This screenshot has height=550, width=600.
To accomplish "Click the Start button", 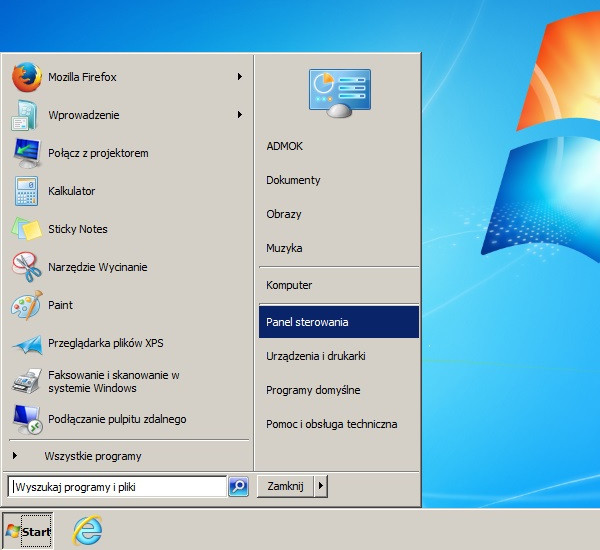I will click(x=28, y=531).
